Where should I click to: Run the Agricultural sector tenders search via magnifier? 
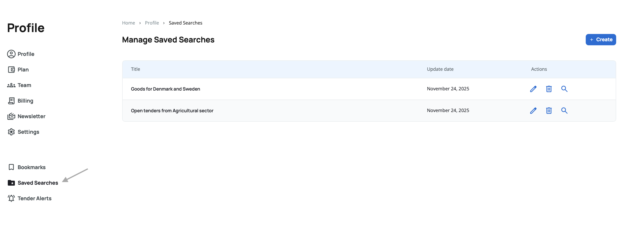click(564, 110)
